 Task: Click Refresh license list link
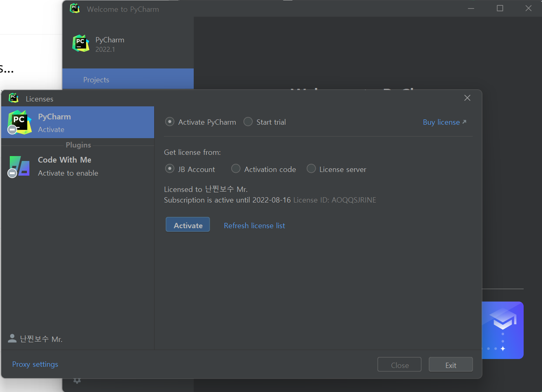coord(254,226)
